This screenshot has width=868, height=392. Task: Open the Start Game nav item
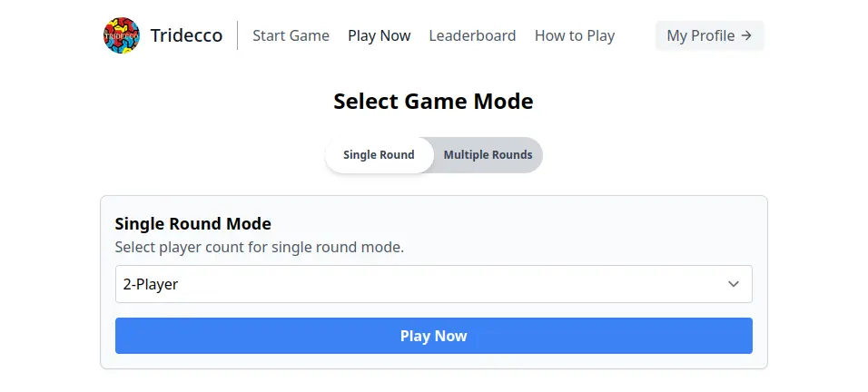[291, 35]
